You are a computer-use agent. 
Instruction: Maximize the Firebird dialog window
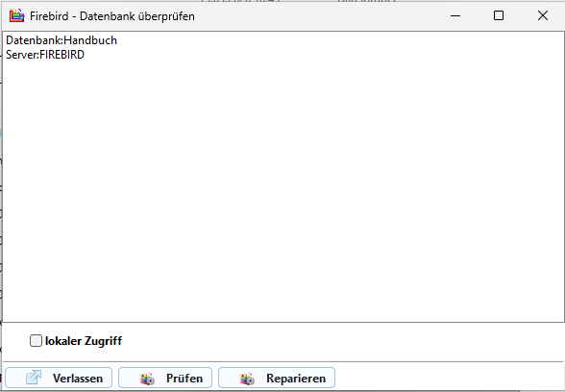(x=499, y=15)
